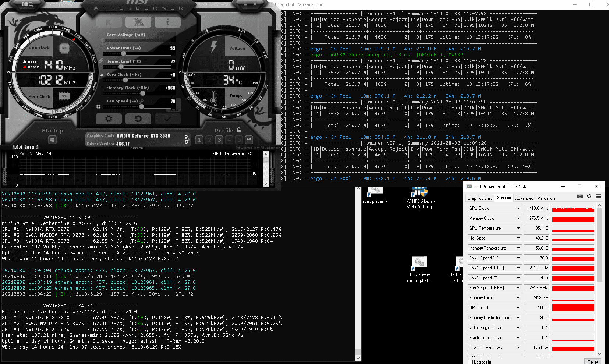Viewport: 609px width, 364px height.
Task: Select the HWiNFO64.exe desktop shortcut
Action: pos(419,198)
